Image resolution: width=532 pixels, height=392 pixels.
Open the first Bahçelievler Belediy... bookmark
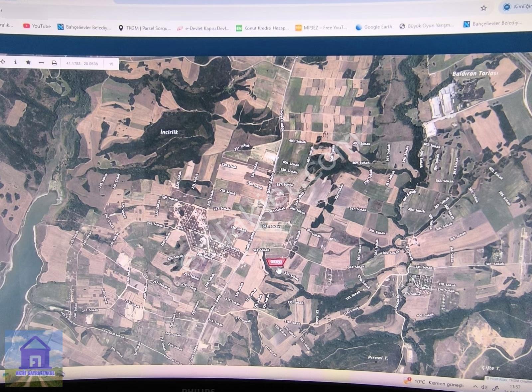(84, 27)
